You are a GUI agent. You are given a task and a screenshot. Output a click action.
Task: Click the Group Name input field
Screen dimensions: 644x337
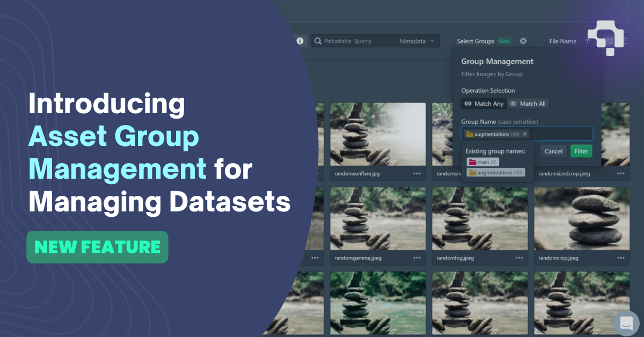pyautogui.click(x=563, y=134)
